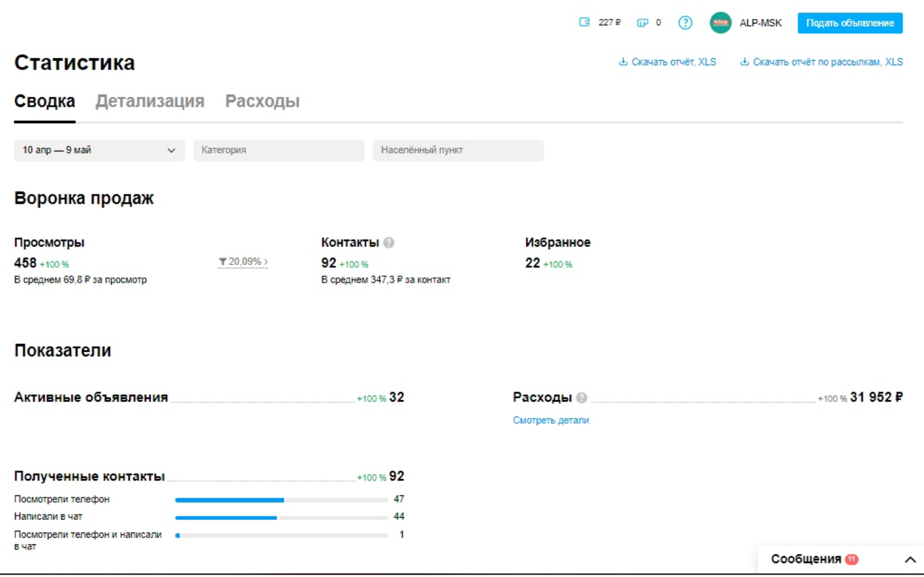Switch to the Детализация tab
Image resolution: width=924 pixels, height=577 pixels.
click(x=150, y=101)
